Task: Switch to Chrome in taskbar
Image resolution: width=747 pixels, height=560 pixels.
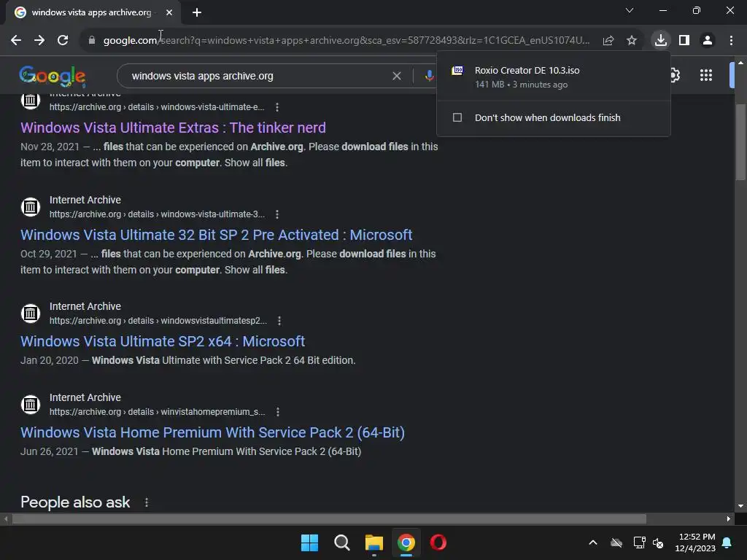Action: 406,542
